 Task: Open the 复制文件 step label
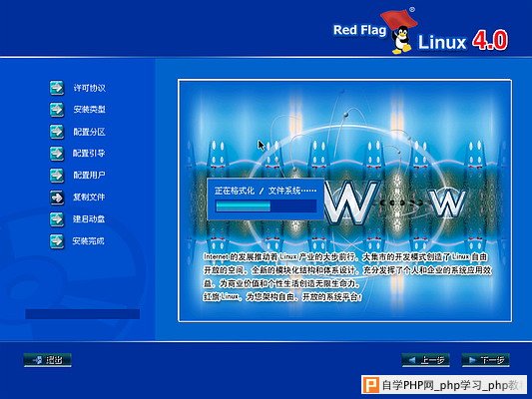89,198
